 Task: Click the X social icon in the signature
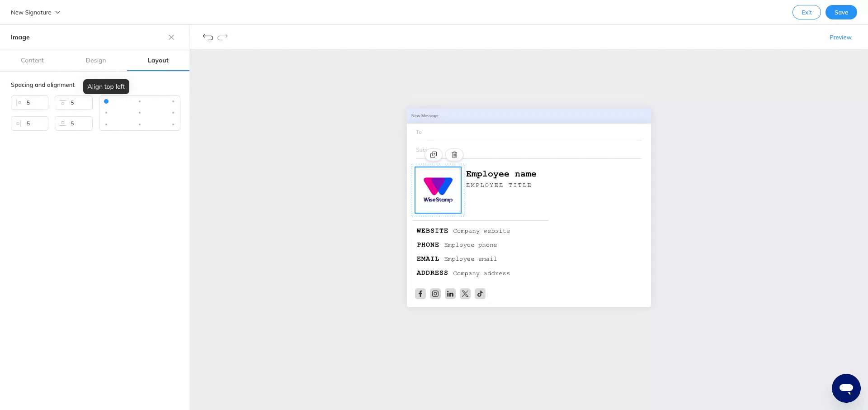tap(465, 294)
